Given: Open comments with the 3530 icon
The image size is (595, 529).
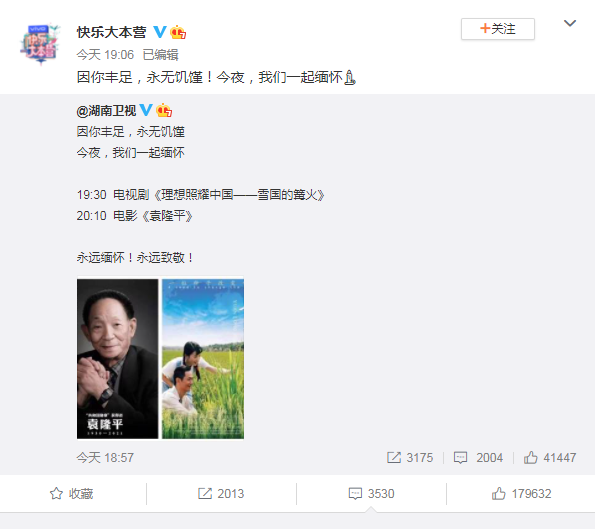Looking at the screenshot, I should [x=371, y=494].
